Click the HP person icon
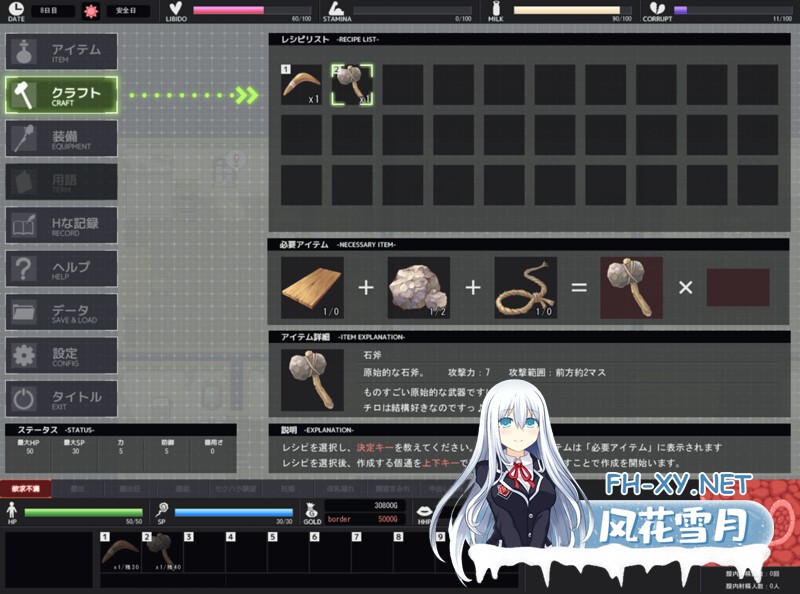The height and width of the screenshot is (594, 800). tap(12, 510)
